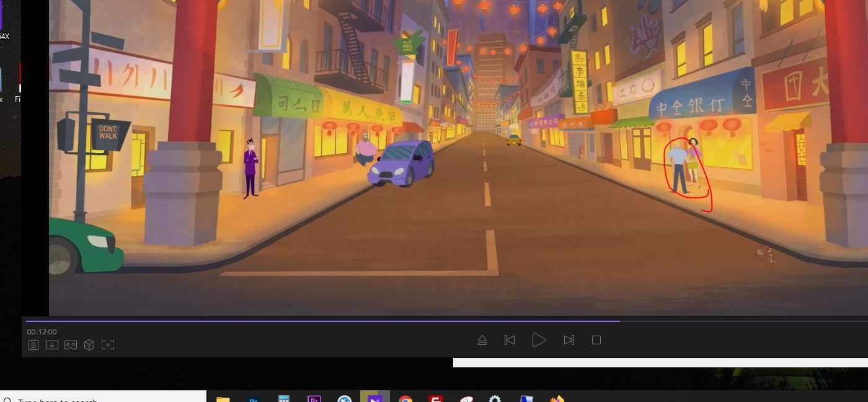Screen dimensions: 868x402
Task: Click the screen capture frame icon
Action: tap(108, 345)
